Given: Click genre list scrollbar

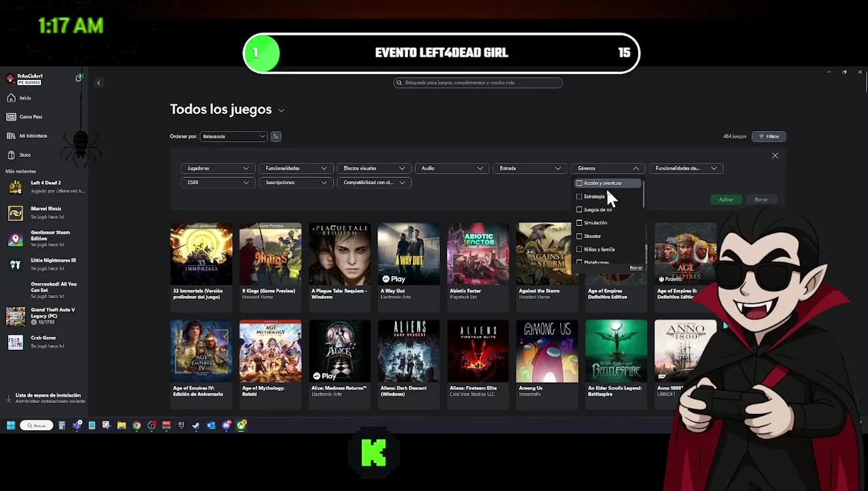Looking at the screenshot, I should 643,194.
